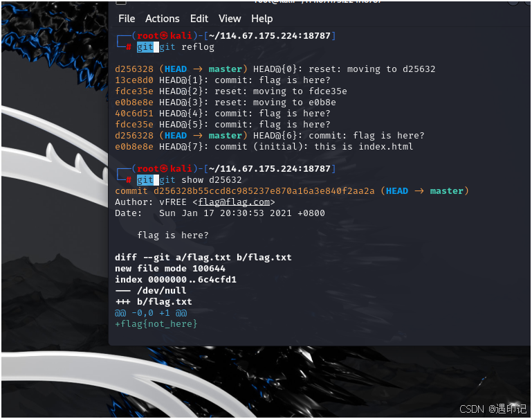This screenshot has width=532, height=419.
Task: Click the Kali symbol in the second prompt
Action: coord(164,169)
